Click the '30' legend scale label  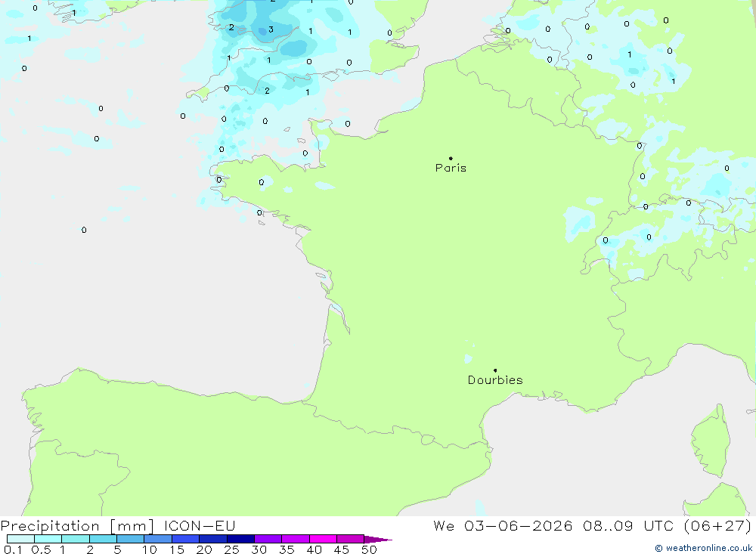(259, 549)
